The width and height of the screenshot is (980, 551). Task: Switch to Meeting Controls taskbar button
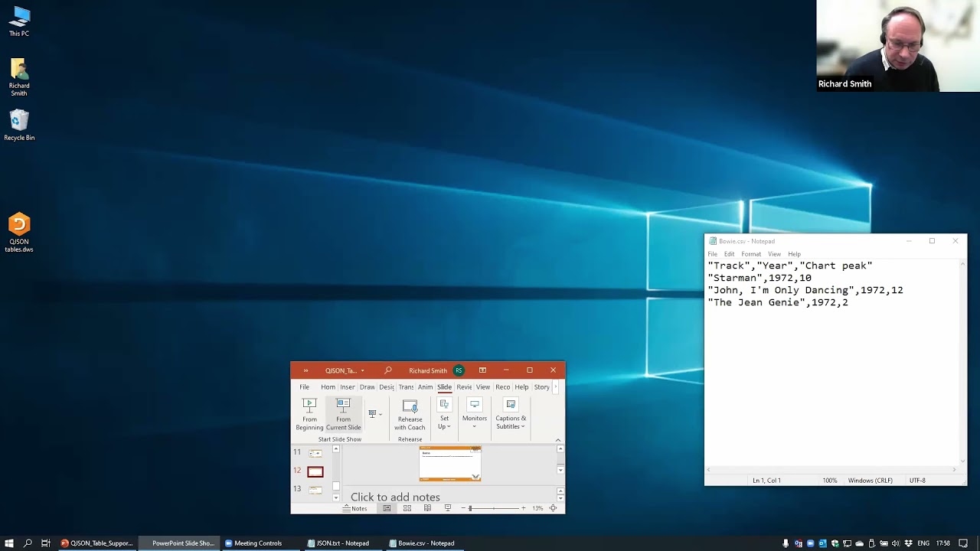(253, 543)
